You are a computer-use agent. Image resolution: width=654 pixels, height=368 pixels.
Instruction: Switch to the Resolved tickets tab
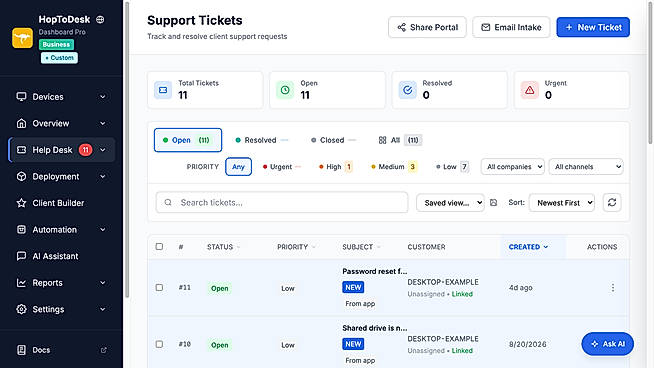(x=262, y=140)
